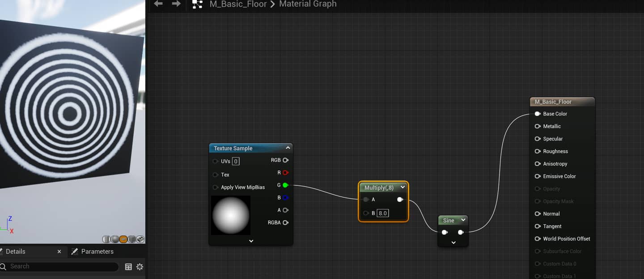Click the back navigation arrow
The width and height of the screenshot is (644, 279).
(x=158, y=4)
